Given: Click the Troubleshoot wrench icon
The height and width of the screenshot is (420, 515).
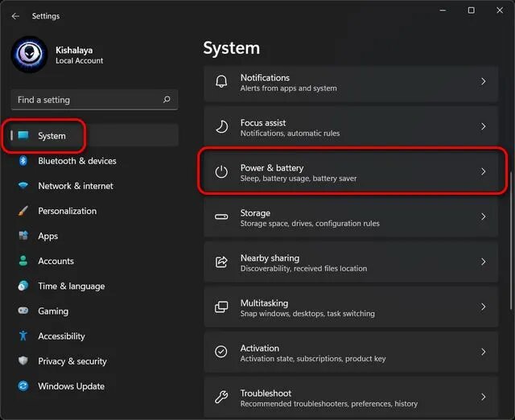Looking at the screenshot, I should [221, 397].
